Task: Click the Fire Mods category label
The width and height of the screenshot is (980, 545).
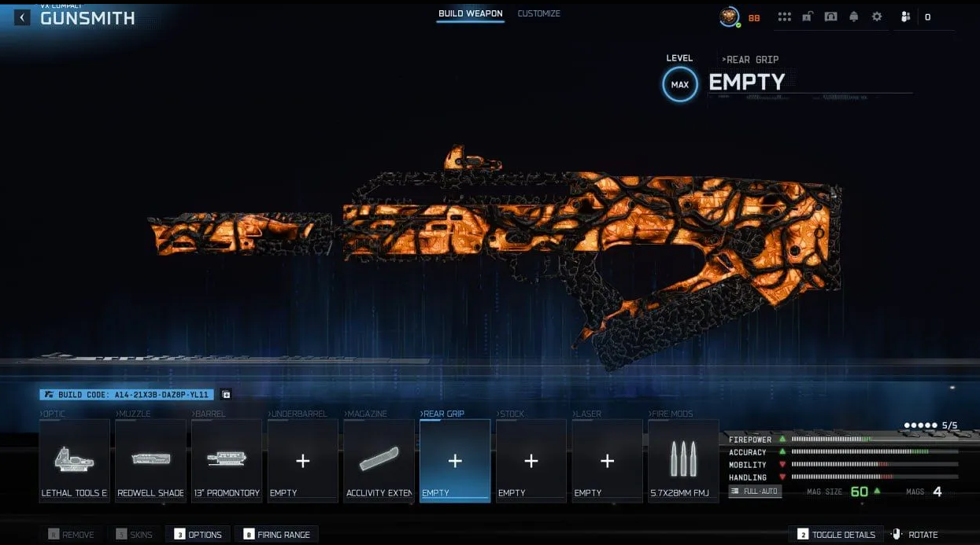Action: (x=671, y=414)
